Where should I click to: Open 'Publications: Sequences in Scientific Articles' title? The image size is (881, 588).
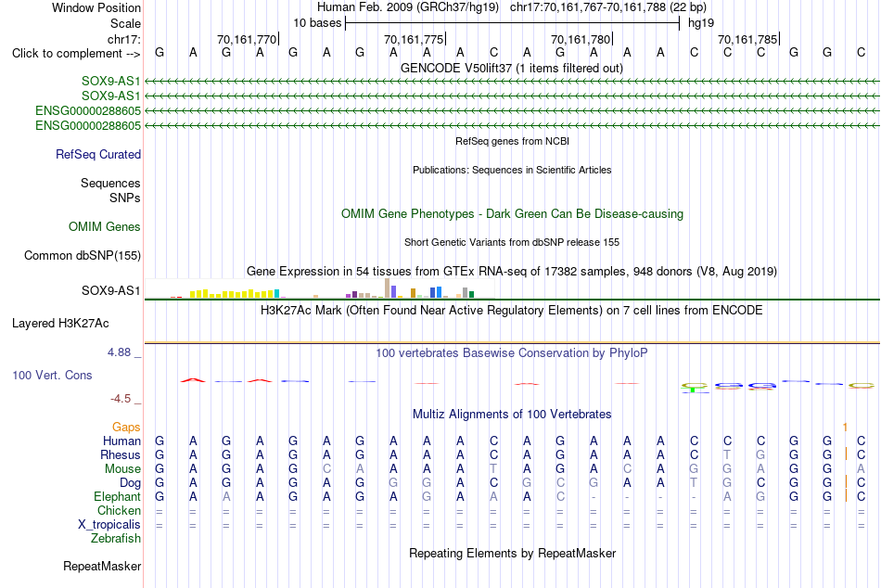click(x=512, y=170)
